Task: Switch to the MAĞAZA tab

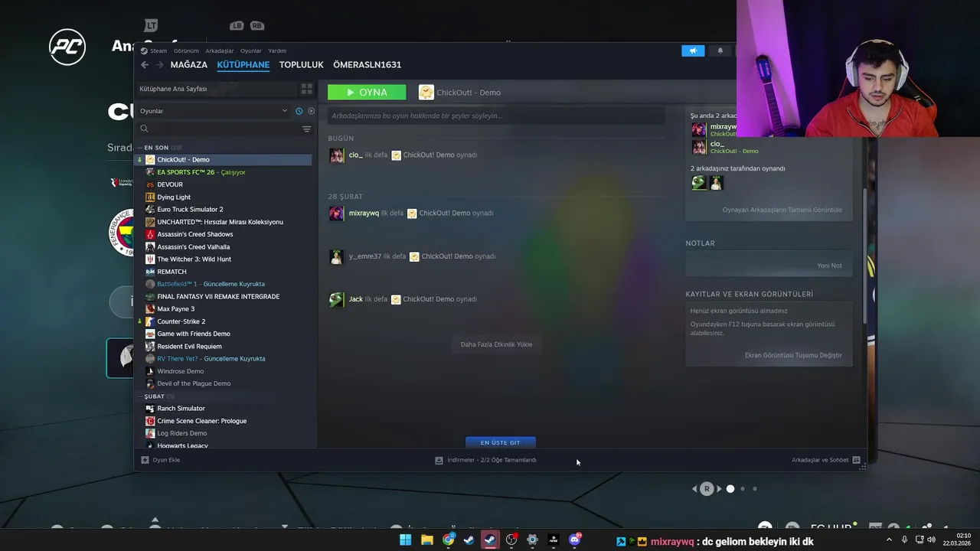Action: point(188,65)
